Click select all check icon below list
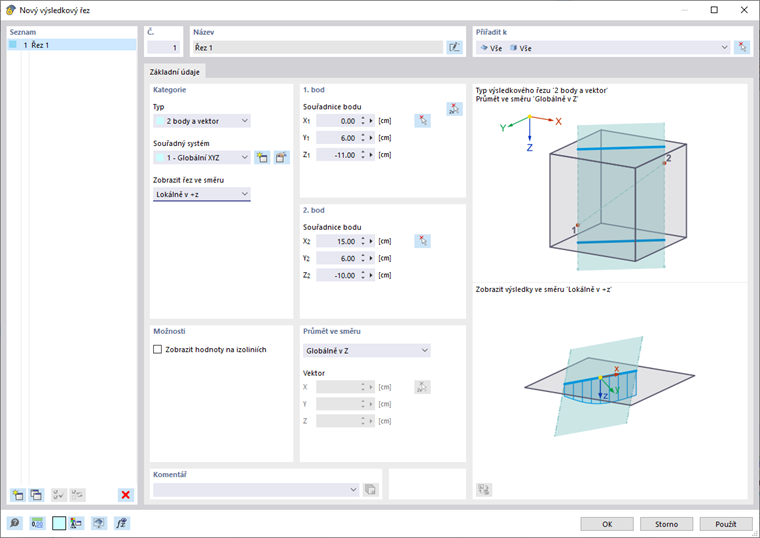 click(x=59, y=495)
